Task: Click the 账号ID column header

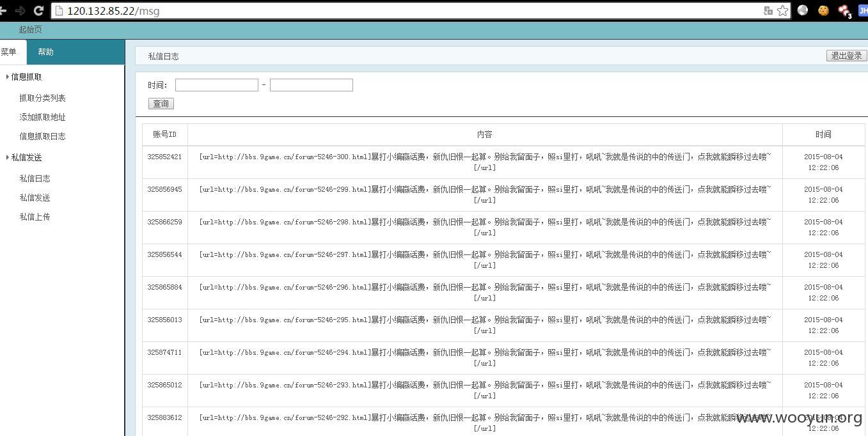Action: pyautogui.click(x=164, y=134)
